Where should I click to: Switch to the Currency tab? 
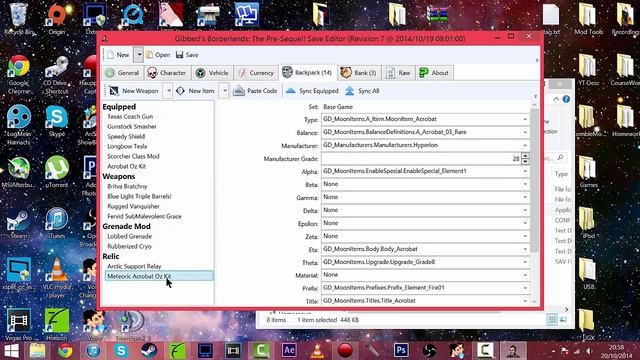pyautogui.click(x=256, y=73)
